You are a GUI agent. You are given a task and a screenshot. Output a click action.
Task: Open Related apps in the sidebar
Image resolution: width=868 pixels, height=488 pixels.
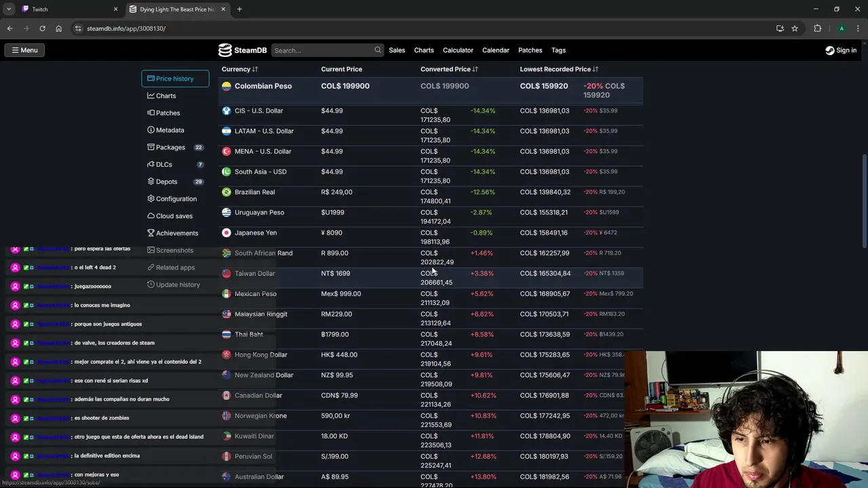point(175,267)
